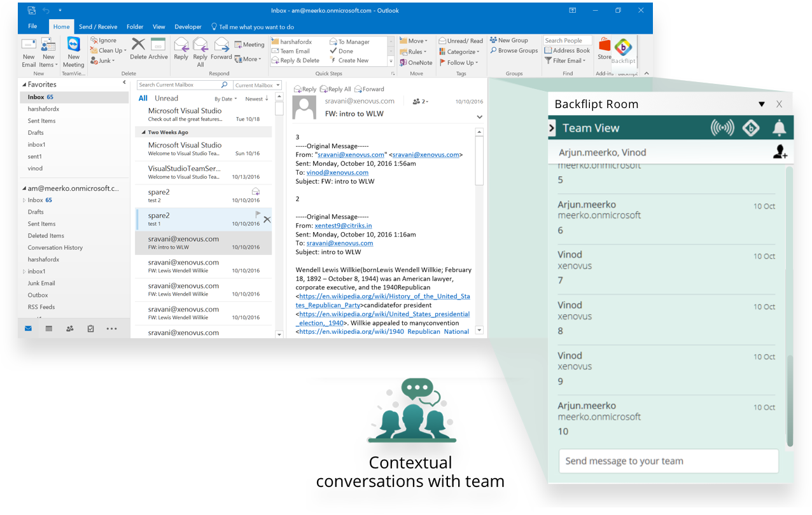Click the Send message to your team field
812x515 pixels.
[668, 461]
